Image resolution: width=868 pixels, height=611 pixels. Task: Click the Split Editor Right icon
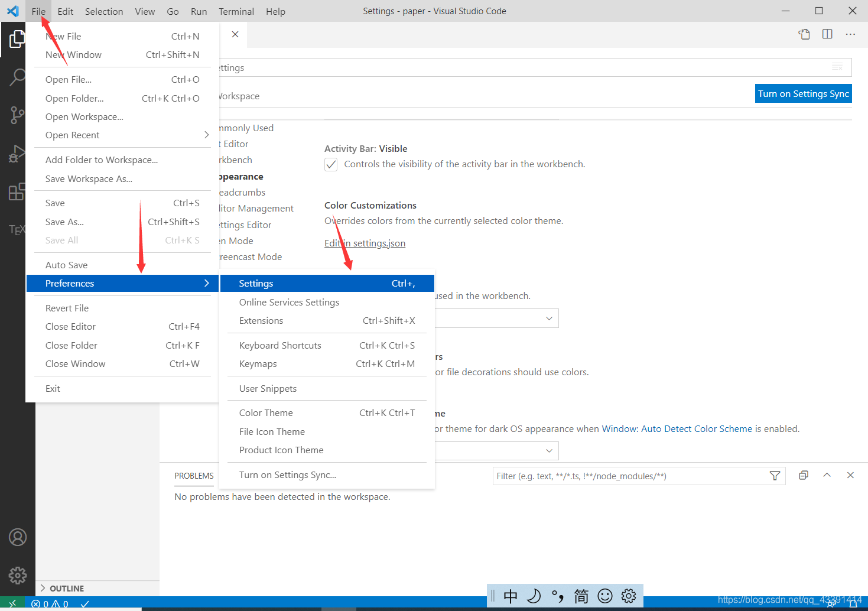click(x=827, y=34)
